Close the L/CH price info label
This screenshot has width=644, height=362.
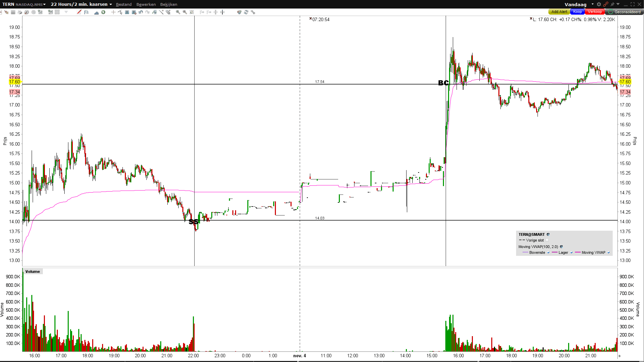tap(531, 19)
